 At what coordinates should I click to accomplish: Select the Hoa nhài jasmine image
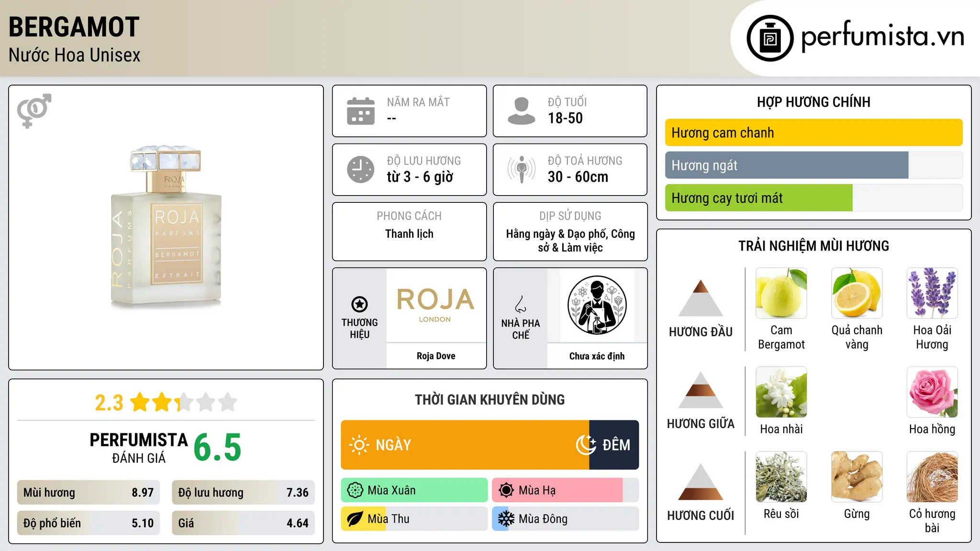(781, 392)
